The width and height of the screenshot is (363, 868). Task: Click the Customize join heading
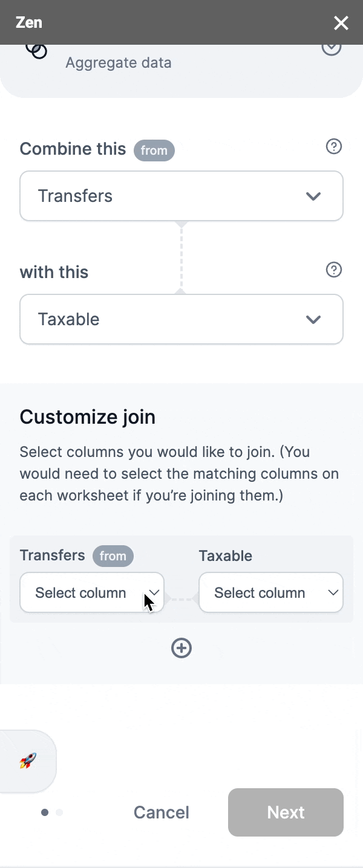click(88, 417)
